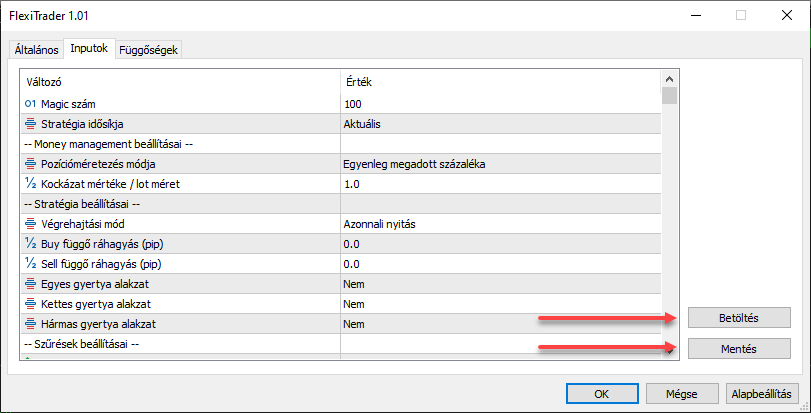Viewport: 811px width, 413px height.
Task: Click the fraction icon beside Kockázat mértéke / lot méret
Action: pos(30,184)
